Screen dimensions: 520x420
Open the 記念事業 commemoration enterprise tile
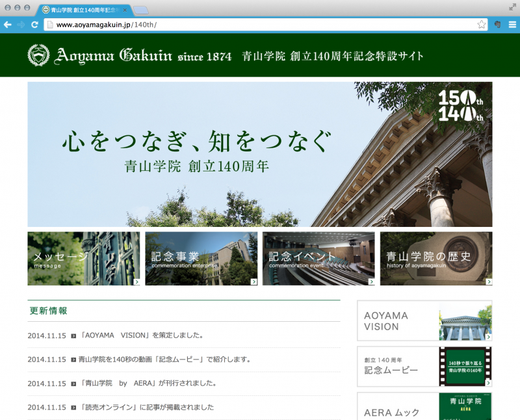[x=201, y=258]
